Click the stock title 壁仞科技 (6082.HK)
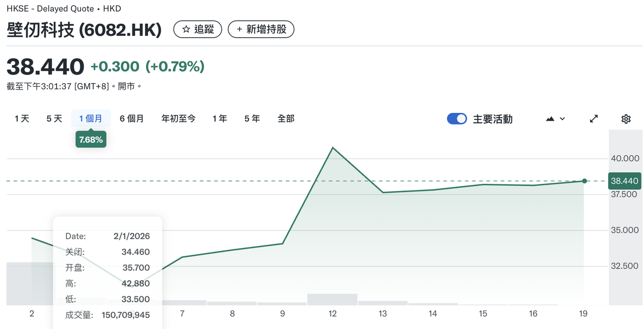The height and width of the screenshot is (329, 644). tap(83, 29)
